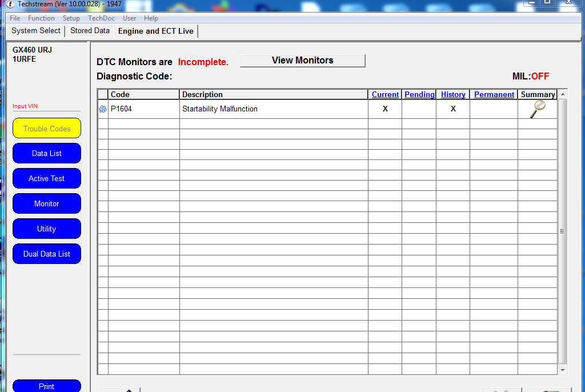Click the GX460 URJ vehicle label
This screenshot has width=585, height=392.
click(x=32, y=50)
